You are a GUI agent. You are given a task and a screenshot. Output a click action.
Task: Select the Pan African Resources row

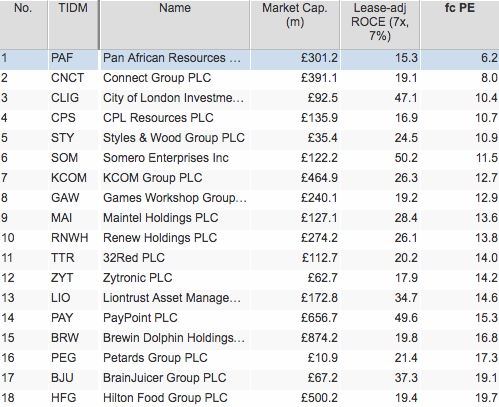click(249, 60)
